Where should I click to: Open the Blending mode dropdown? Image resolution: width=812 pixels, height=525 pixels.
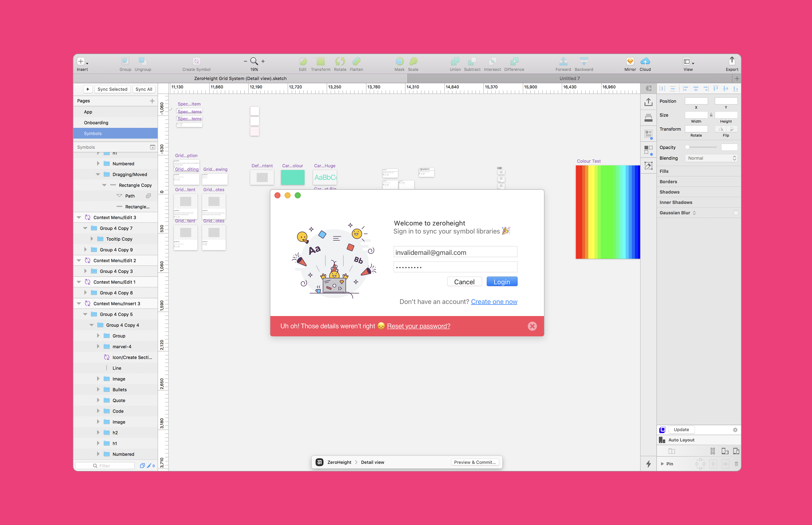click(711, 158)
